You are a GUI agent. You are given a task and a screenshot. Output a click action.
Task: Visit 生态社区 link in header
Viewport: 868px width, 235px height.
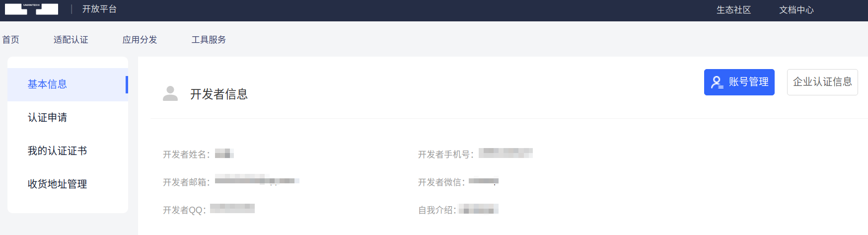(x=733, y=10)
